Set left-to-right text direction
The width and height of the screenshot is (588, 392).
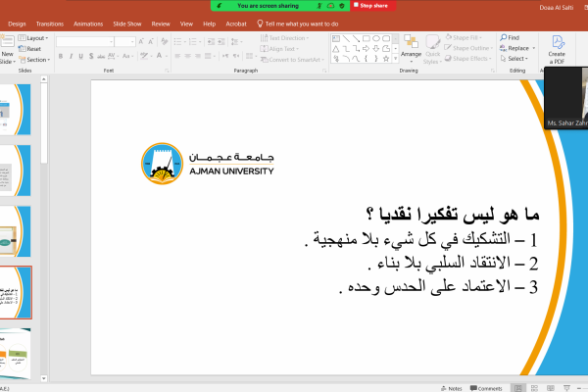pyautogui.click(x=225, y=56)
